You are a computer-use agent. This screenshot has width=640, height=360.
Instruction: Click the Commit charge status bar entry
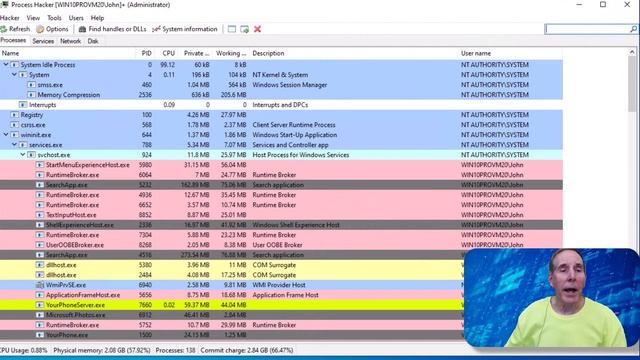point(247,350)
